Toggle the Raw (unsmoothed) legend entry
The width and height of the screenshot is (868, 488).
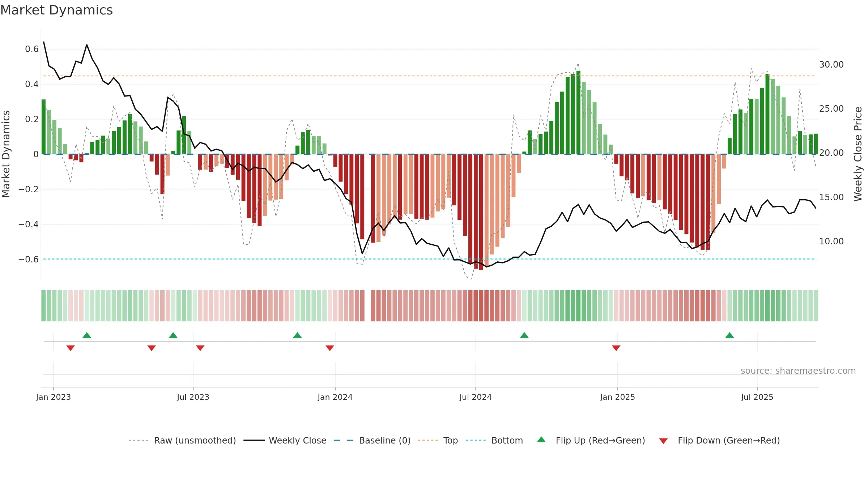click(182, 440)
